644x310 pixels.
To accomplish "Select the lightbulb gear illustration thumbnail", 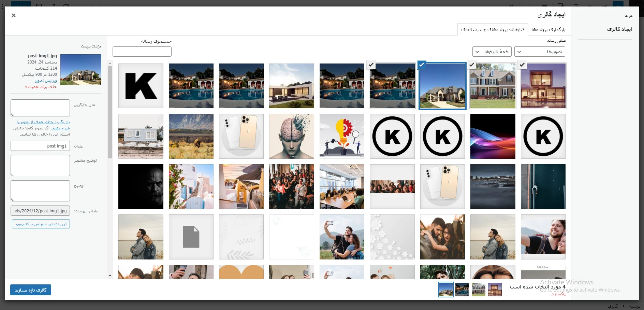I will (342, 136).
